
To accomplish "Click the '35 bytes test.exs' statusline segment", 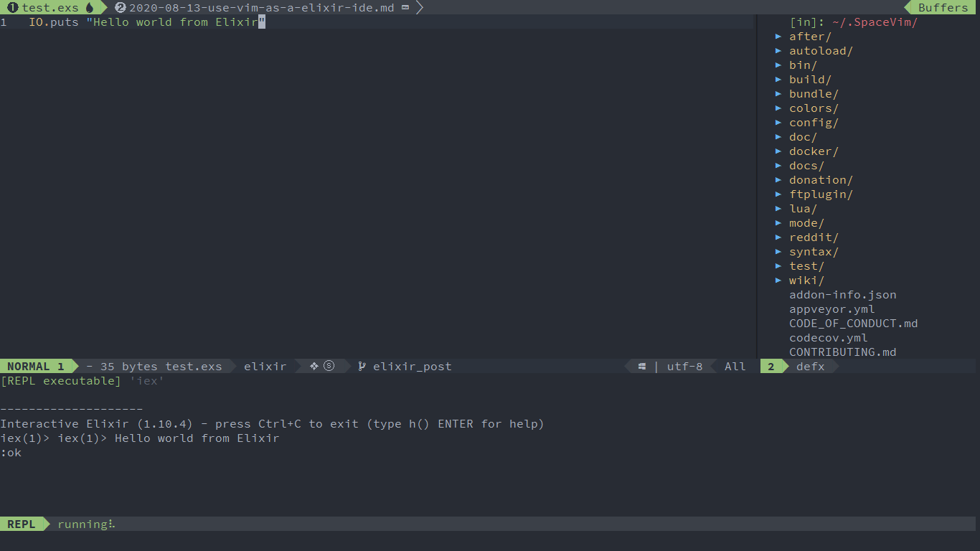I will [161, 367].
